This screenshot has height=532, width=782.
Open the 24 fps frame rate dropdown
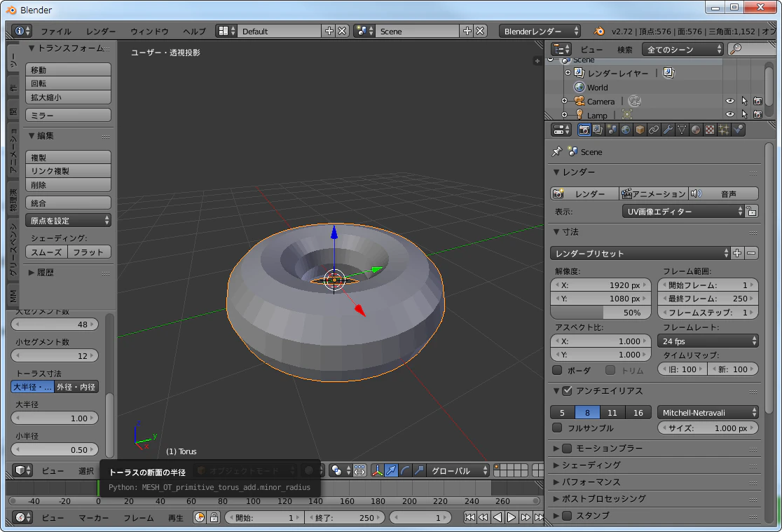pos(708,341)
